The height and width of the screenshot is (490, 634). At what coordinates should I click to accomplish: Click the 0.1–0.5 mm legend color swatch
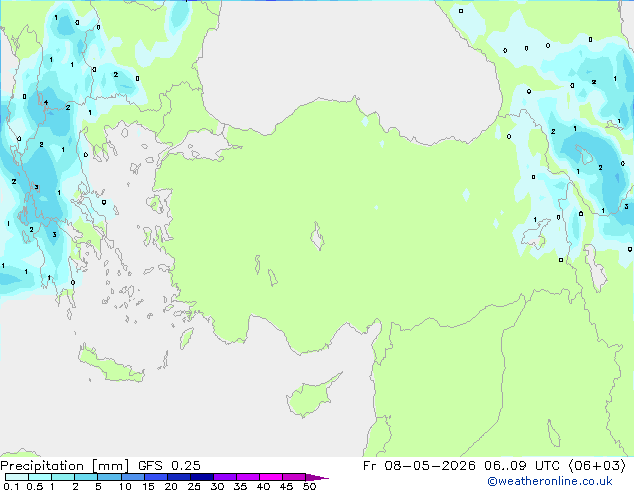coord(17,477)
